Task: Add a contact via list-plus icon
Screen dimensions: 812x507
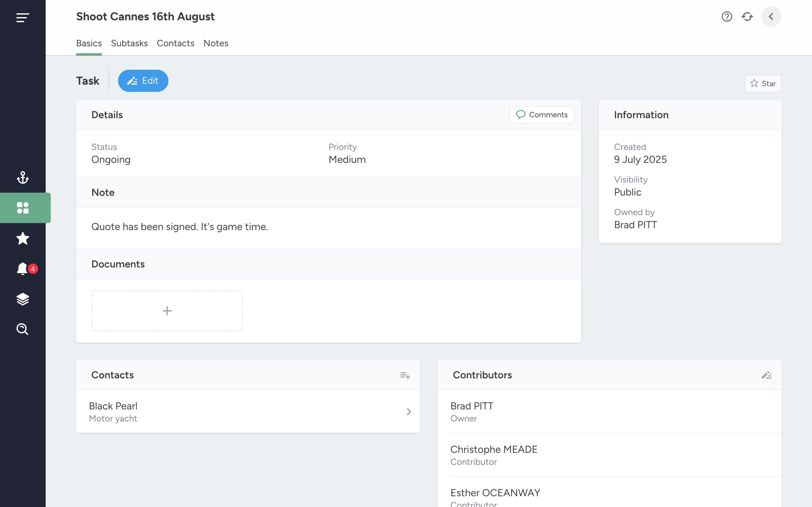Action: click(405, 375)
